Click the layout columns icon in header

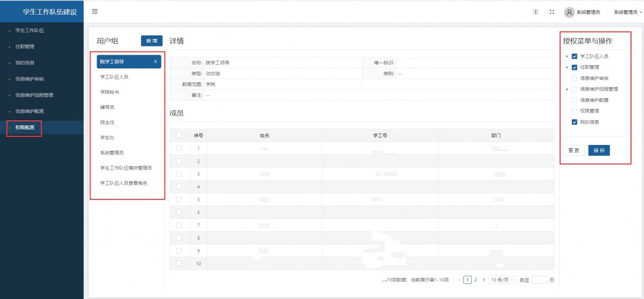536,12
